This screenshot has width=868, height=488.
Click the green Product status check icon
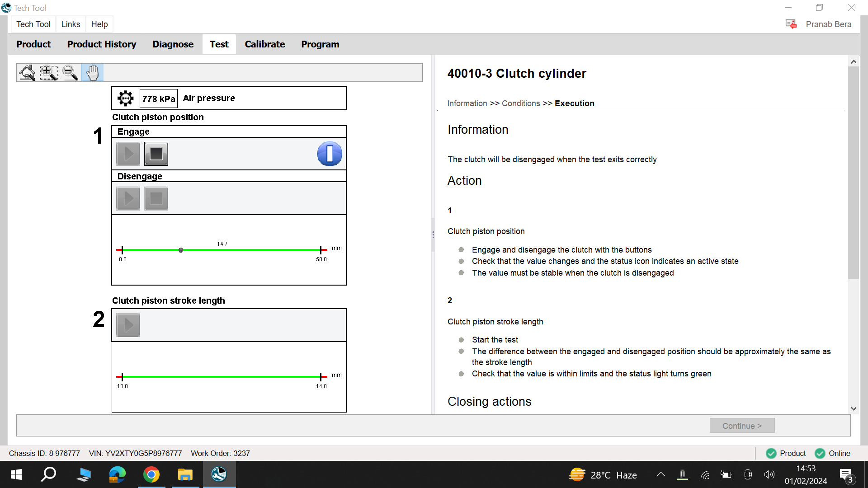[771, 453]
